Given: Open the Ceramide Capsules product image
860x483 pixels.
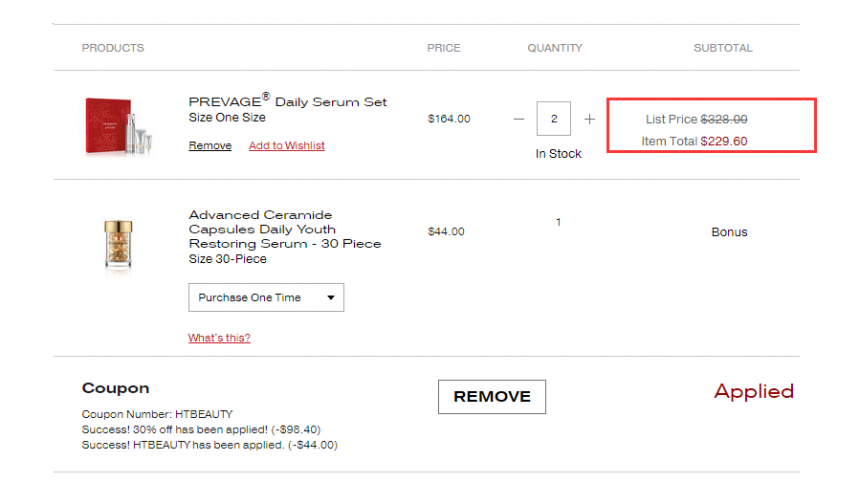Looking at the screenshot, I should [x=118, y=244].
